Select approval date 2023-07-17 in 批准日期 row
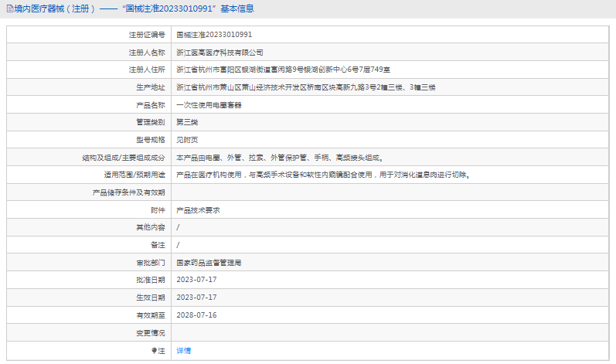Image resolution: width=616 pixels, height=364 pixels. [196, 280]
